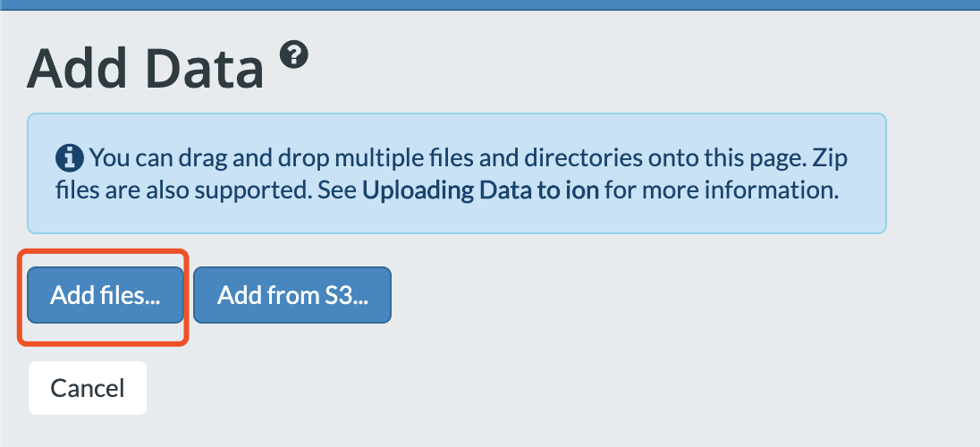Select the white Cancel button
Screen dimensions: 980x447
tap(88, 388)
